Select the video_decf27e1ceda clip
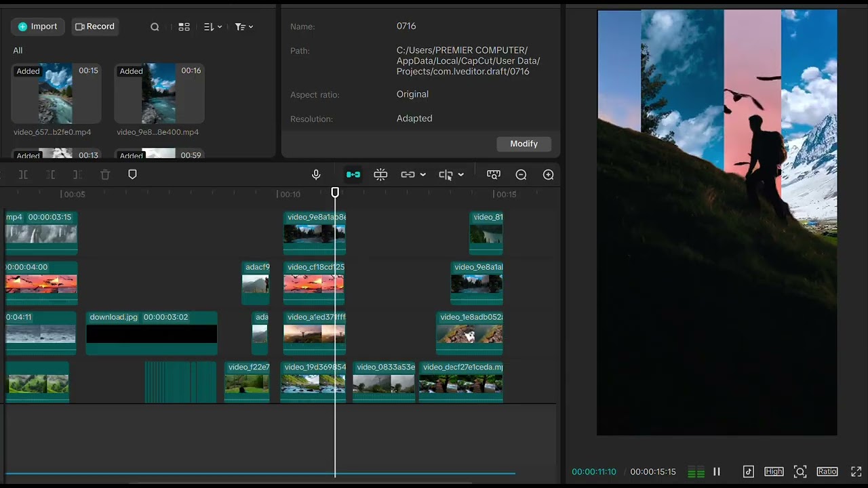Viewport: 868px width, 488px height. tap(461, 383)
